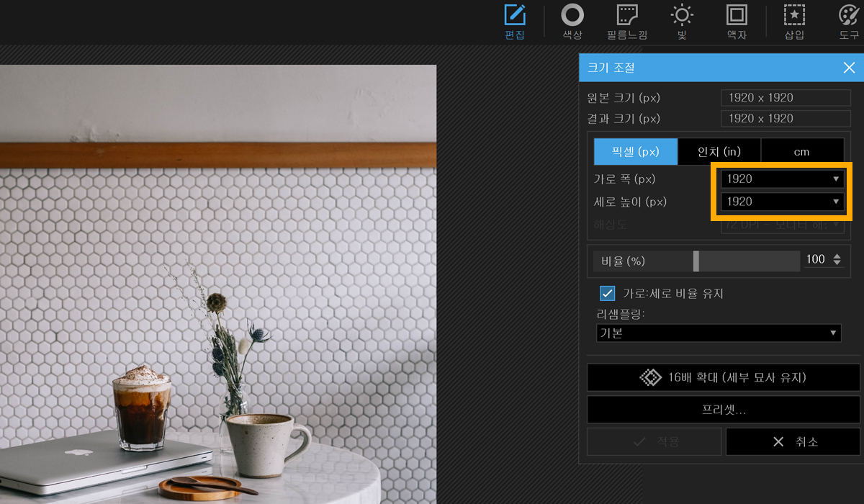Click the diamond icon on the 16배 확대 button

point(650,377)
